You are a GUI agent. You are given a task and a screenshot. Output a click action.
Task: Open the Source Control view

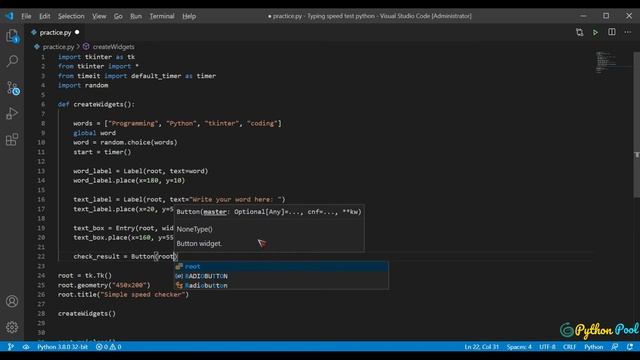(x=12, y=88)
